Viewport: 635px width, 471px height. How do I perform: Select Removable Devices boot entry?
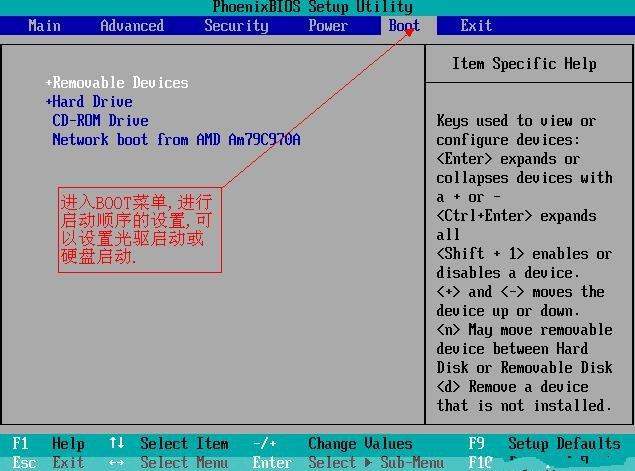(x=120, y=83)
